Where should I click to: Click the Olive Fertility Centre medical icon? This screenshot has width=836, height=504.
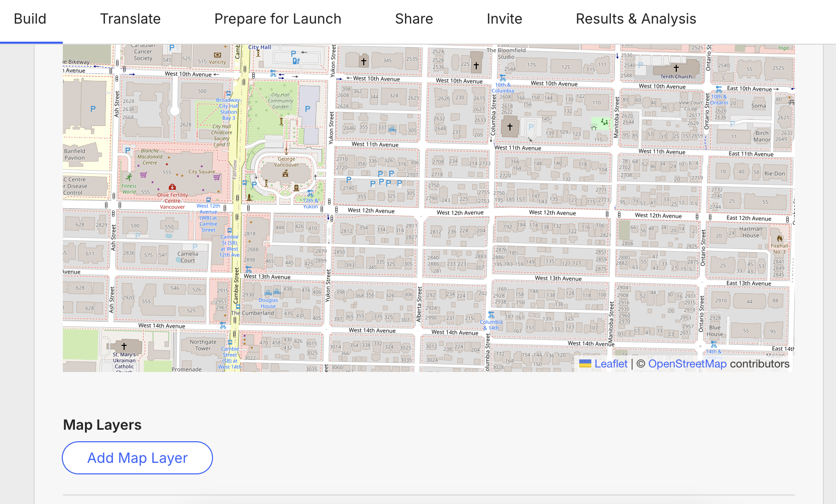[172, 187]
